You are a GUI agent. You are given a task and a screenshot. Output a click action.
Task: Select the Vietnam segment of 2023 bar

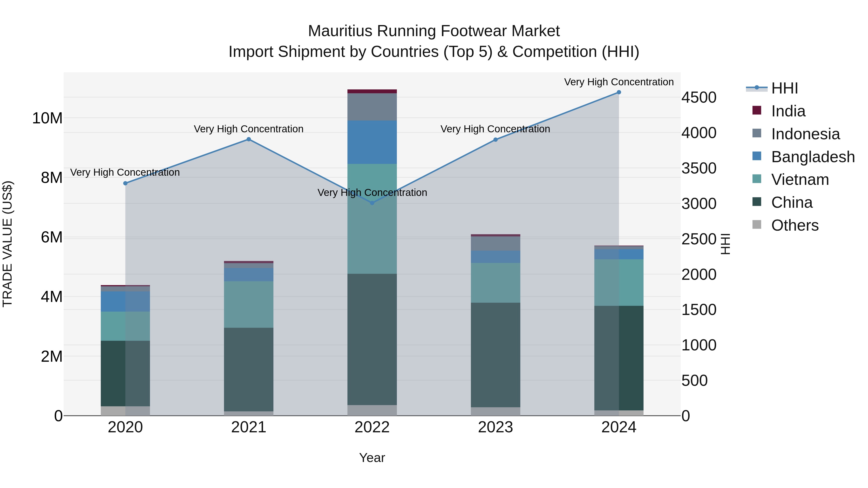tap(495, 283)
